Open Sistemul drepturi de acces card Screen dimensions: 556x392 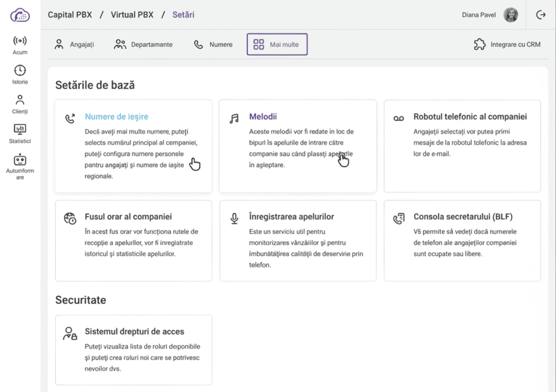(x=133, y=350)
